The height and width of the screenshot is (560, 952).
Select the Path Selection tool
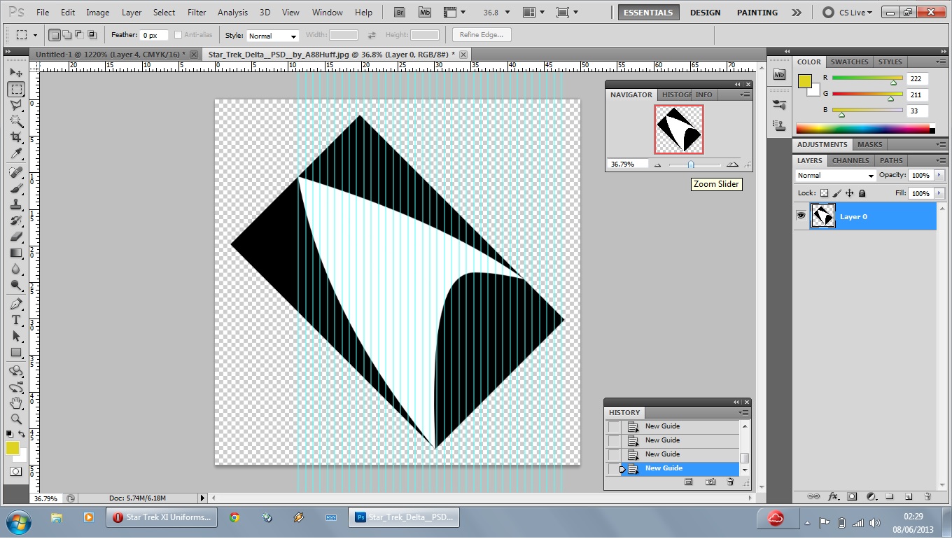pos(16,336)
